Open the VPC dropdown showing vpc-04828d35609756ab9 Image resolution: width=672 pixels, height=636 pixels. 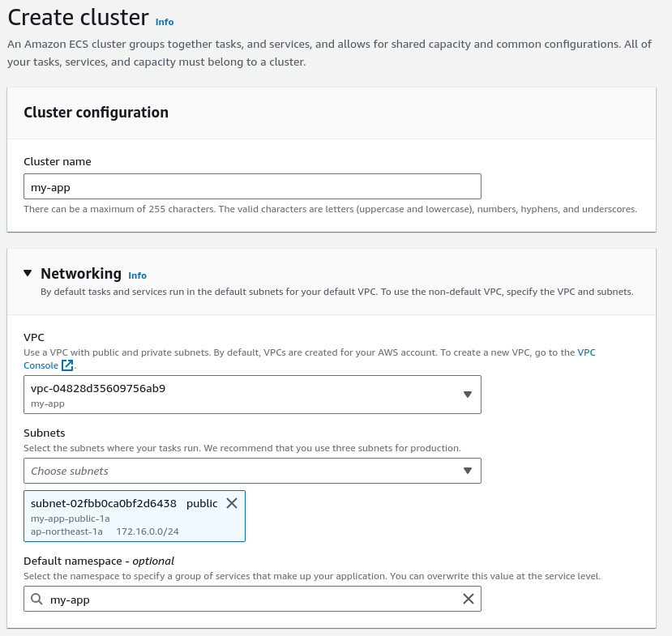coord(252,395)
